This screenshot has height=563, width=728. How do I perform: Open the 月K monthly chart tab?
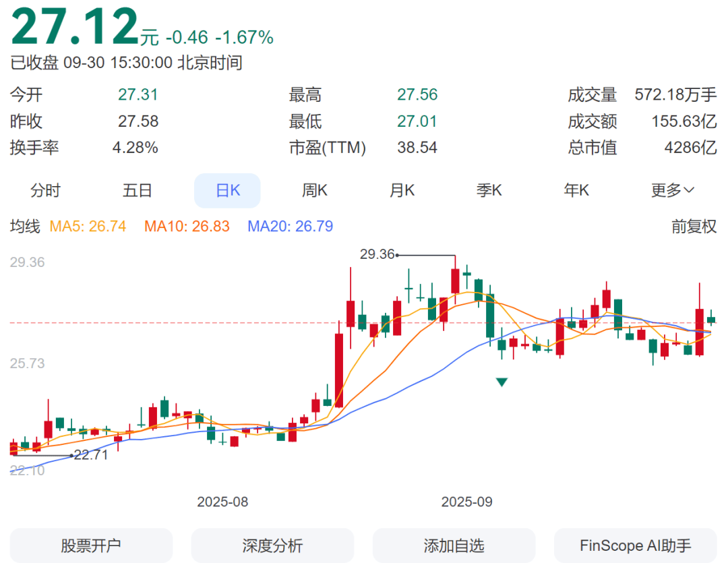click(401, 191)
